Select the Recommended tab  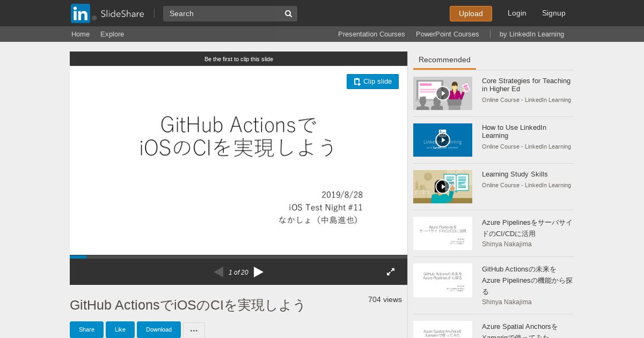tap(444, 60)
